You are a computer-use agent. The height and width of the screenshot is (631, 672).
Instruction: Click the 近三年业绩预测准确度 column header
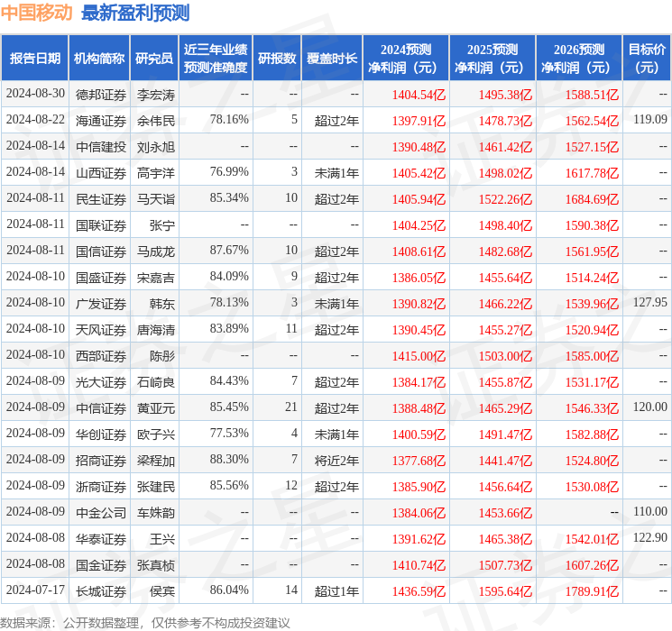pos(216,59)
